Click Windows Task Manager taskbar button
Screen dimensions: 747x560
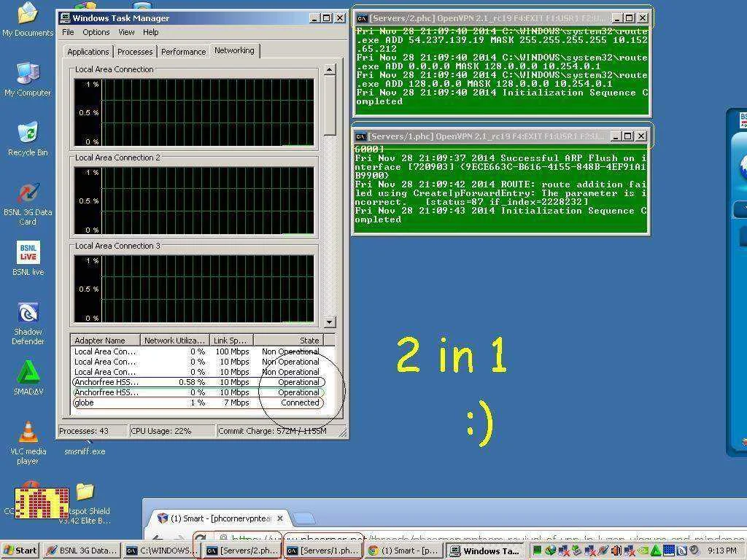coord(485,551)
